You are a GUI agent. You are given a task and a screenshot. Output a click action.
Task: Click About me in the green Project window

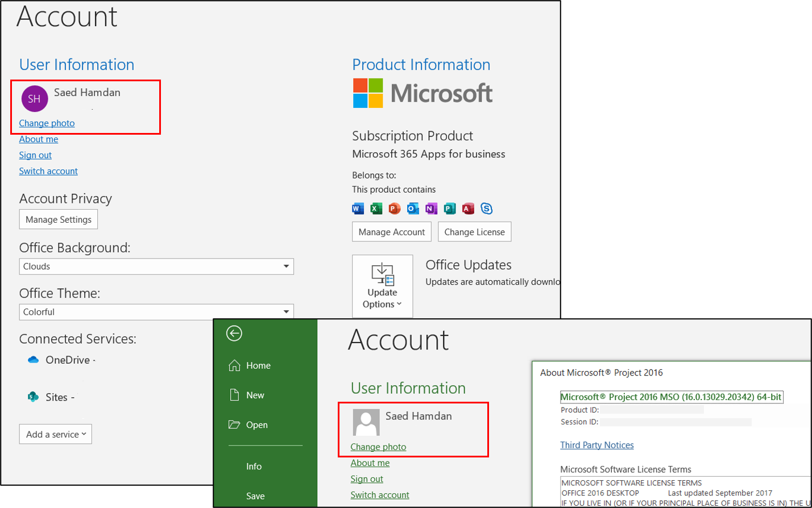(370, 463)
